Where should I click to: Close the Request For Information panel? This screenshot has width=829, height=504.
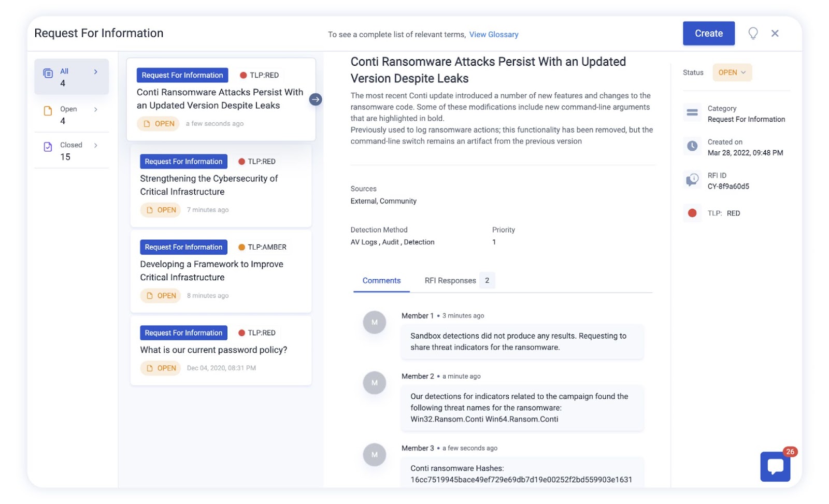pos(775,34)
